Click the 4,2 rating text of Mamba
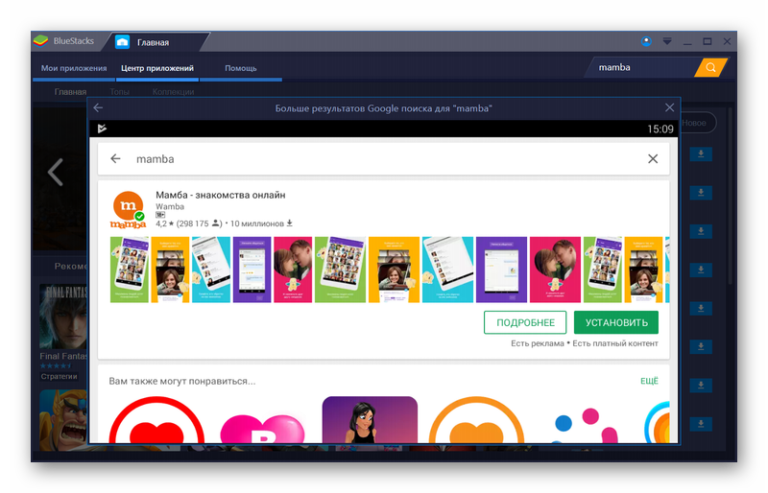 [164, 224]
